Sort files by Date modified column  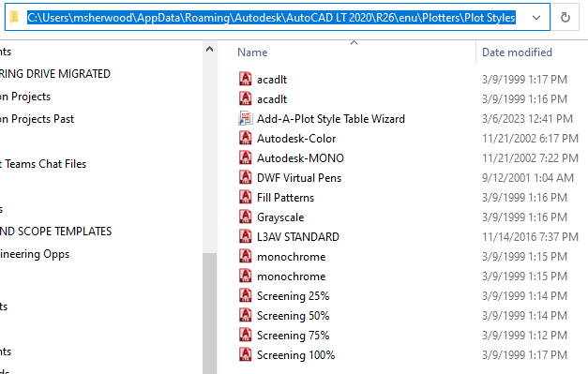click(517, 52)
